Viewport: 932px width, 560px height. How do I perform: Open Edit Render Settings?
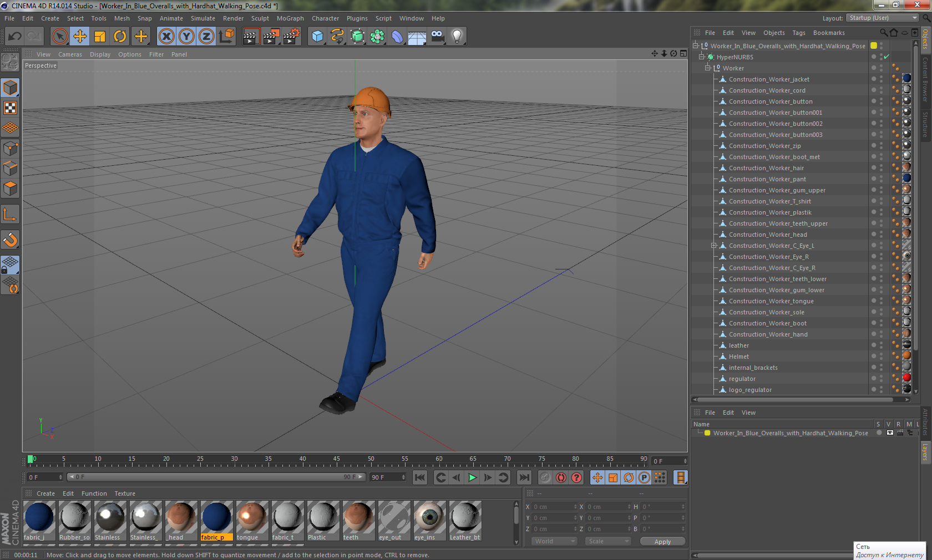pyautogui.click(x=292, y=37)
